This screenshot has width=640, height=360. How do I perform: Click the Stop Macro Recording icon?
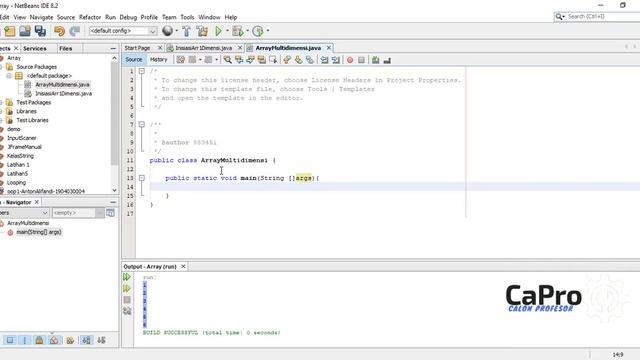tap(361, 60)
